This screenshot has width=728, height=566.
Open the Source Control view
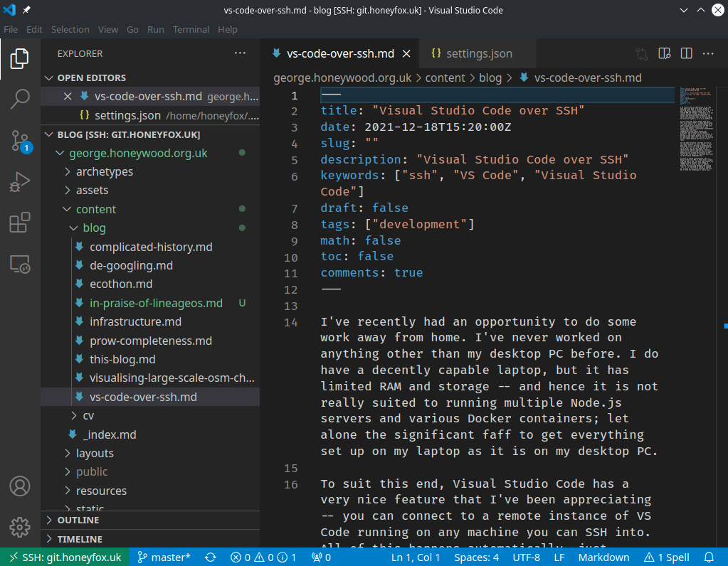click(19, 141)
